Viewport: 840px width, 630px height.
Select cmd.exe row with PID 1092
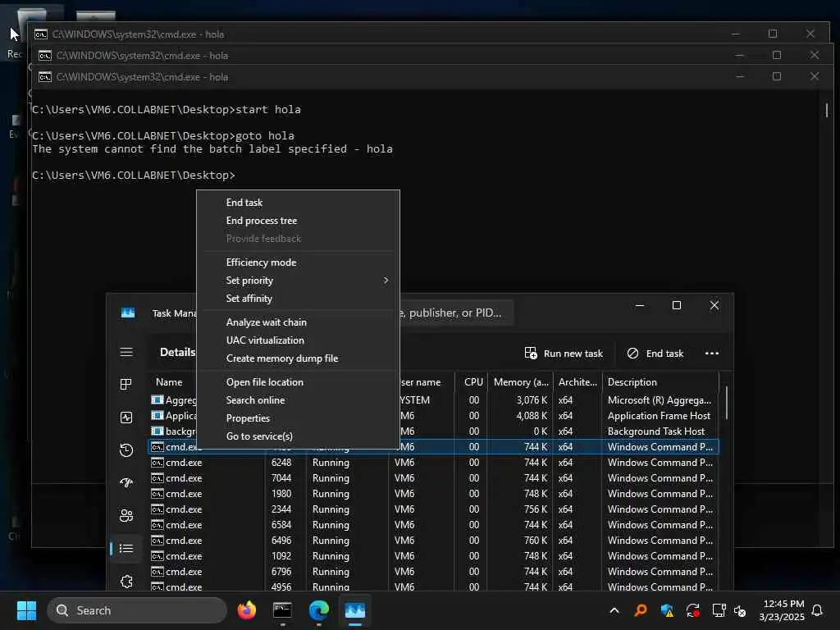click(x=433, y=555)
